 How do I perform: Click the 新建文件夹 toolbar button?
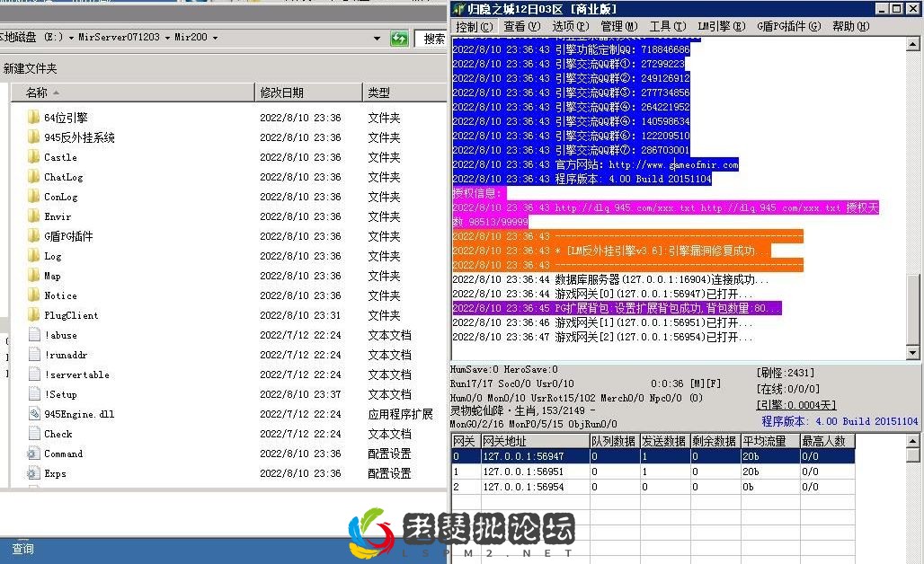pyautogui.click(x=30, y=69)
